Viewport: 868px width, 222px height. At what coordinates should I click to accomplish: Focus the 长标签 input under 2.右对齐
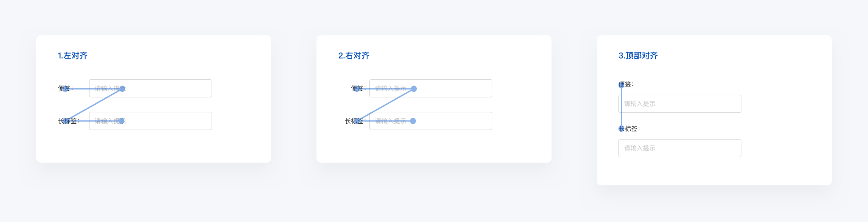tap(452, 121)
